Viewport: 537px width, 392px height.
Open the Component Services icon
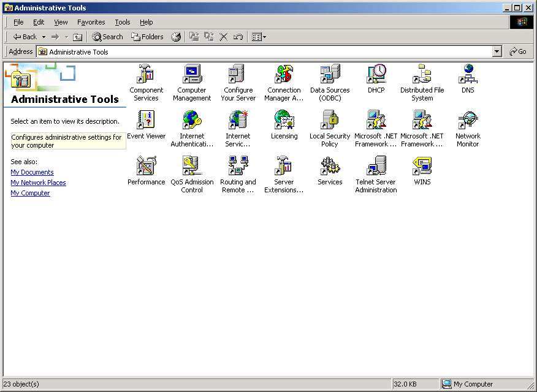pyautogui.click(x=146, y=74)
